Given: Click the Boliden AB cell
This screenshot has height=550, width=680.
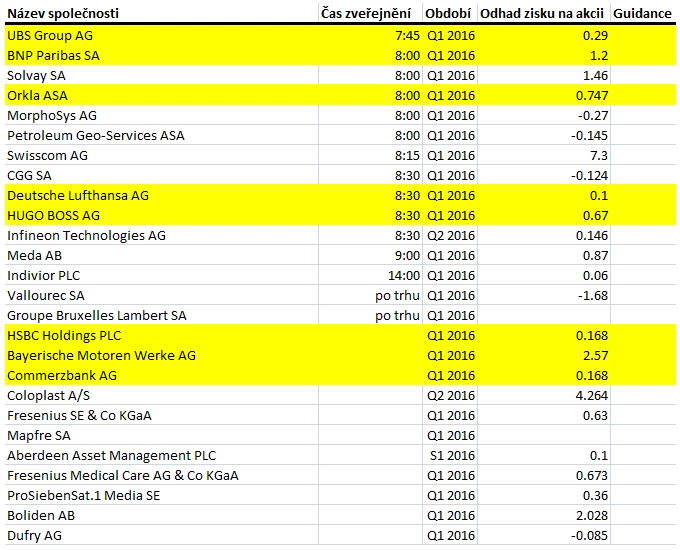Looking at the screenshot, I should tap(41, 515).
